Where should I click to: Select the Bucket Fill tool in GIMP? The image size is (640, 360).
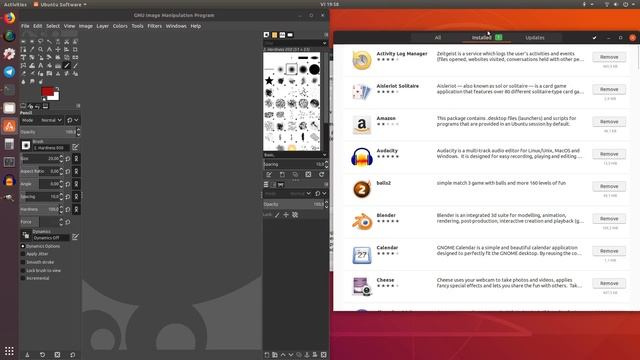coord(49,66)
